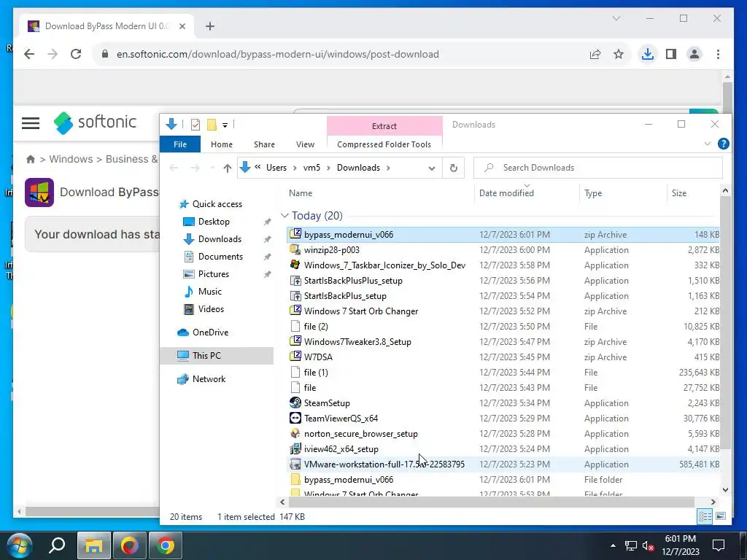Open Softonic hamburger menu
Viewport: 747px width, 560px height.
point(31,122)
